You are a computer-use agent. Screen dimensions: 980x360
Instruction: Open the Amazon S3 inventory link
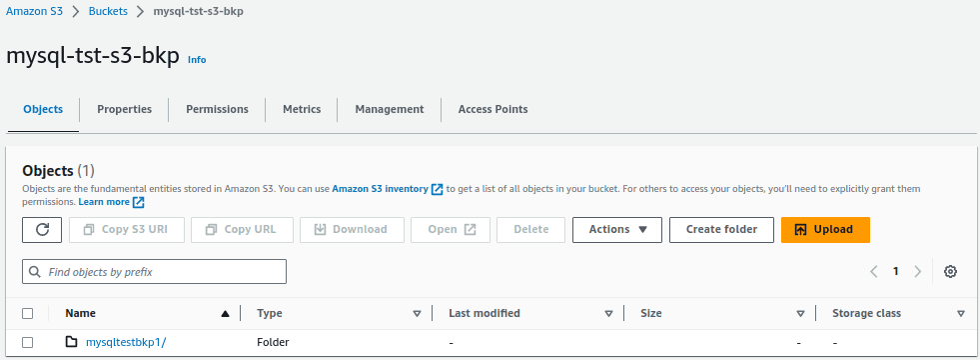coord(380,188)
